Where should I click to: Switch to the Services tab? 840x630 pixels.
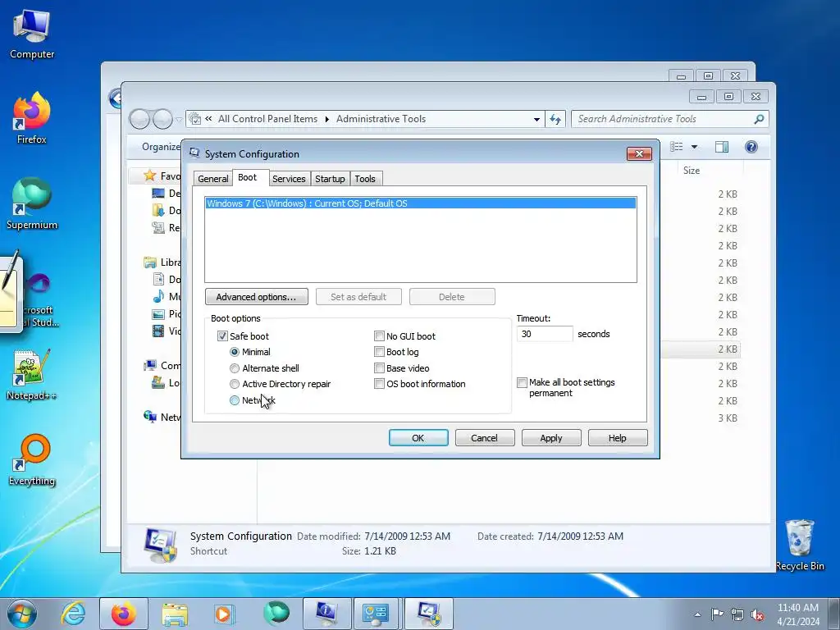pyautogui.click(x=289, y=179)
